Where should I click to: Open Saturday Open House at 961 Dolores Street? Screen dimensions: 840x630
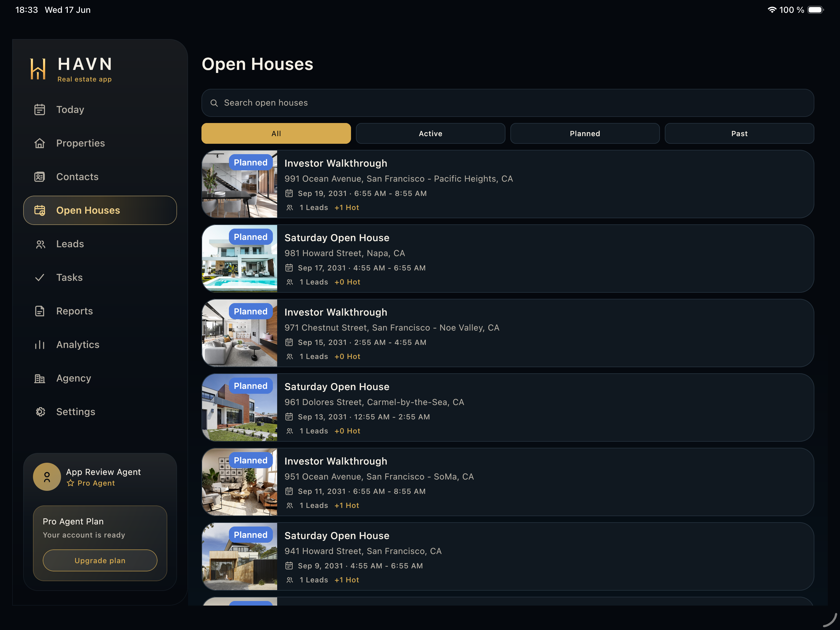508,407
